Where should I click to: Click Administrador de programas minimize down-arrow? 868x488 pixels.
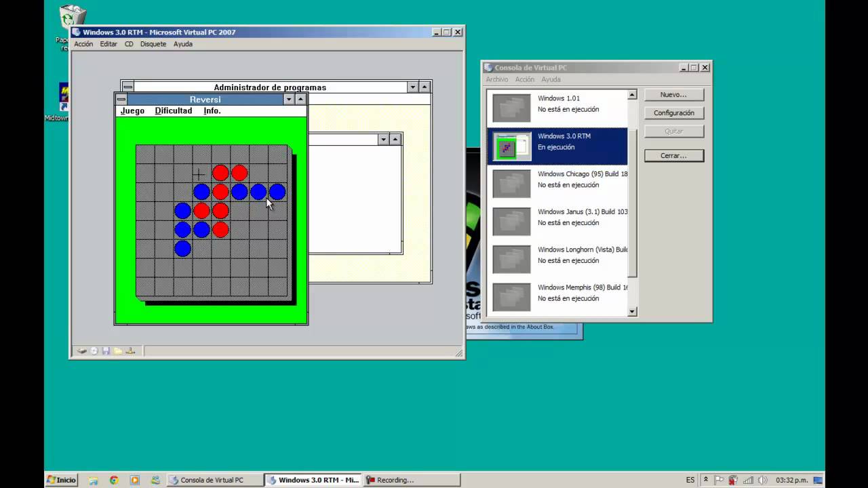tap(412, 87)
